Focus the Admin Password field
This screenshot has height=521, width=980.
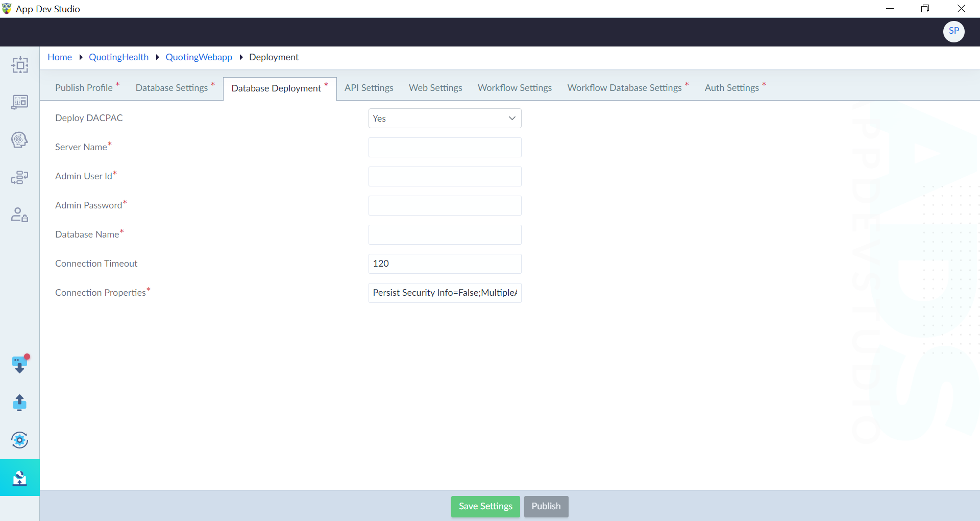click(x=445, y=206)
